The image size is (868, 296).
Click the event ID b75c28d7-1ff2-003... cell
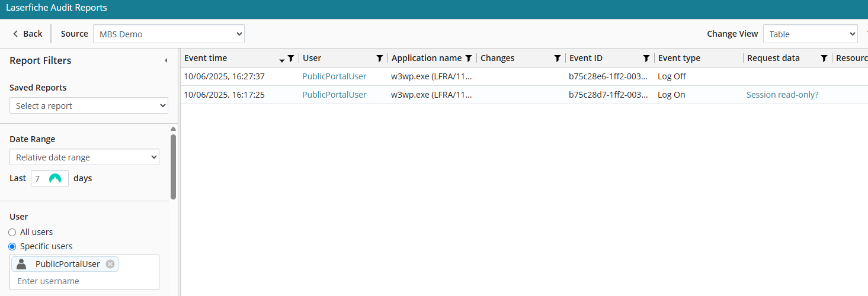tap(608, 95)
